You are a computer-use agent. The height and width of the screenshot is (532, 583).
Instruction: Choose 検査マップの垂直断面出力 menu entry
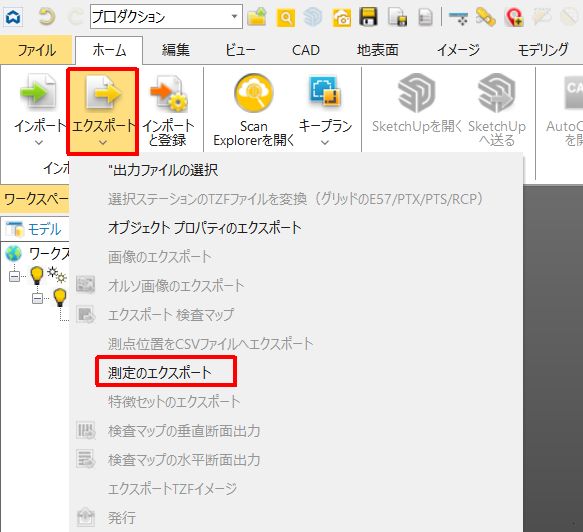pyautogui.click(x=296, y=431)
